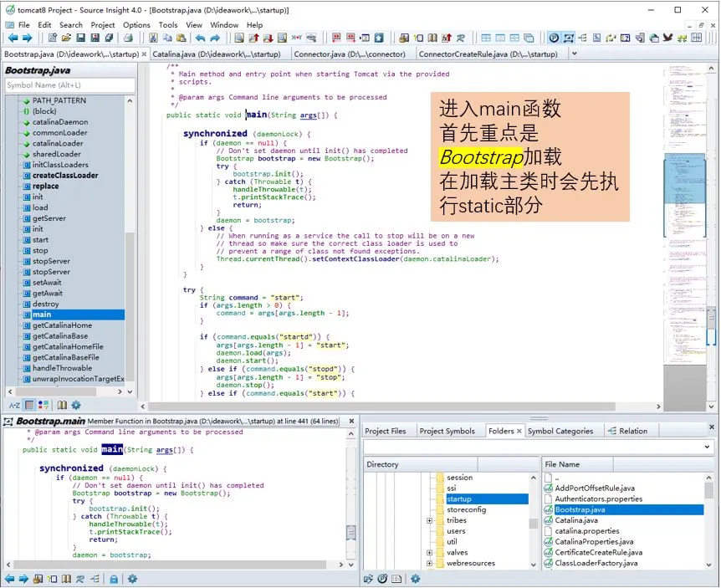Viewport: 721px width, 588px height.
Task: Click the Relation window tree icon in toolbar
Action: [x=583, y=38]
